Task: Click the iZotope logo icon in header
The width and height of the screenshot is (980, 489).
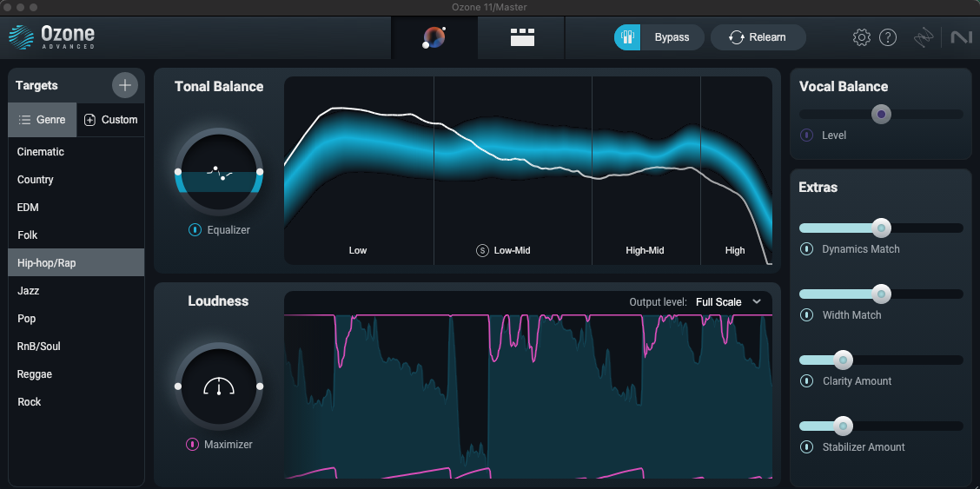Action: tap(923, 37)
